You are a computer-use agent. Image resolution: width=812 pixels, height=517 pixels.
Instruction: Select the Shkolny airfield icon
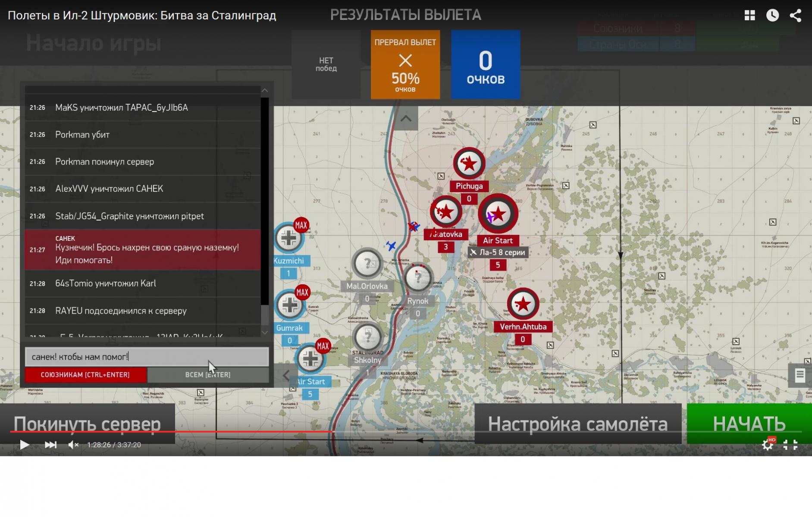(368, 336)
